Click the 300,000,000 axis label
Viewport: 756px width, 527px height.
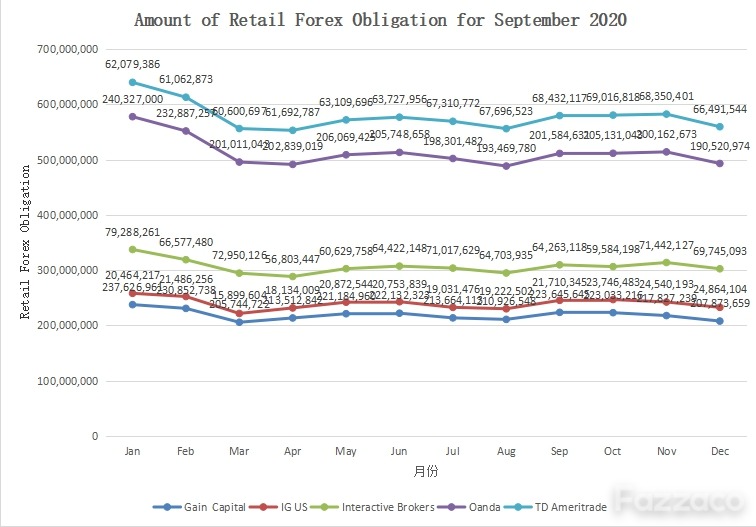(68, 270)
